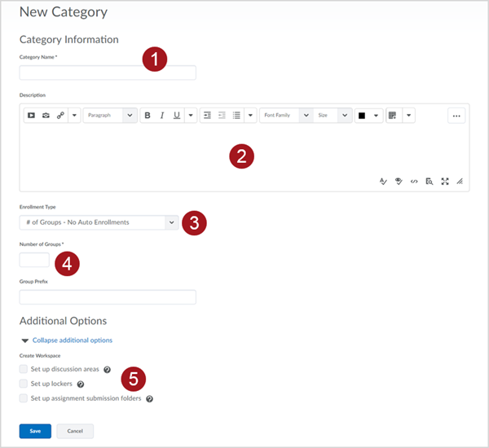Open the insert options dropdown arrow
The height and width of the screenshot is (448, 489).
coord(74,116)
